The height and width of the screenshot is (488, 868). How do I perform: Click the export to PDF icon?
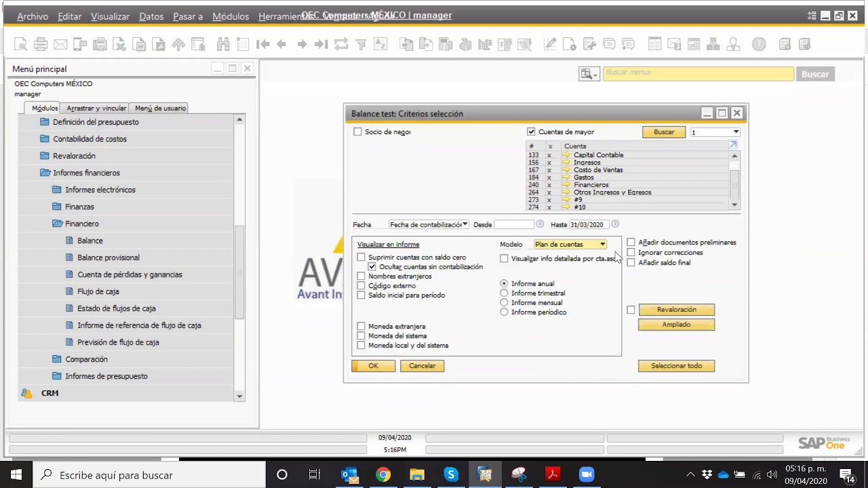(159, 45)
